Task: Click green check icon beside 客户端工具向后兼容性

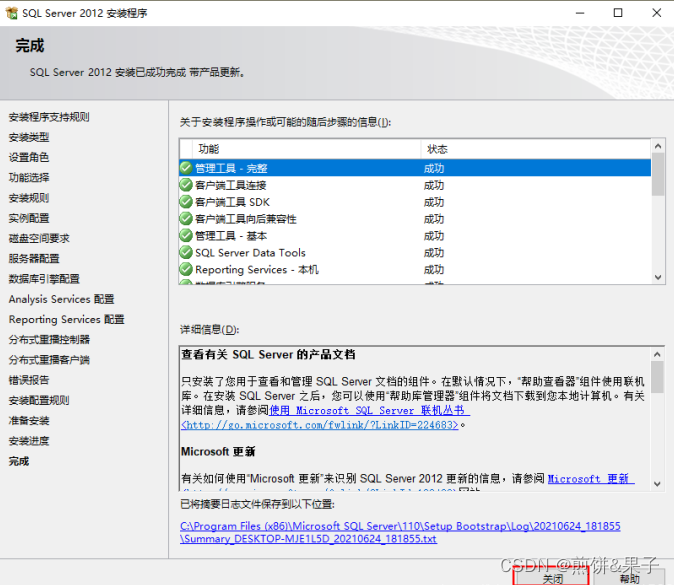Action: 186,218
